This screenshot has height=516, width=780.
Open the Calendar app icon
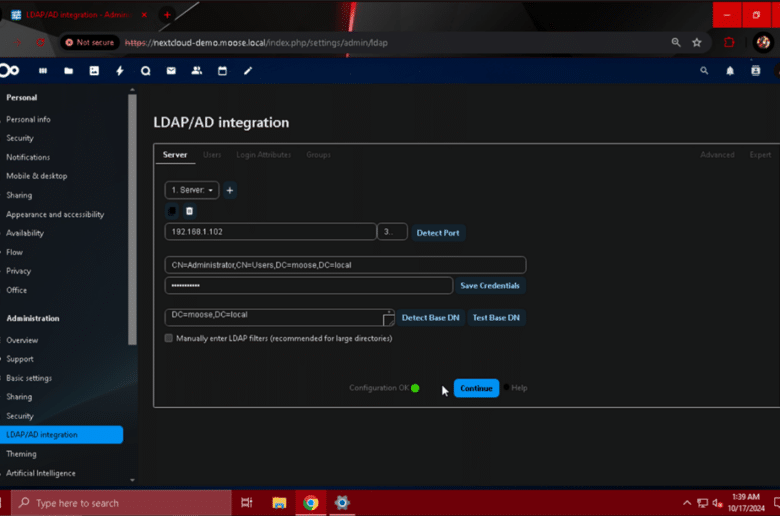222,71
